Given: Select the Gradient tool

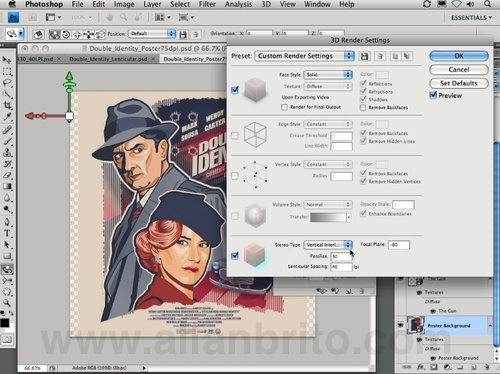Looking at the screenshot, I should pos(7,187).
